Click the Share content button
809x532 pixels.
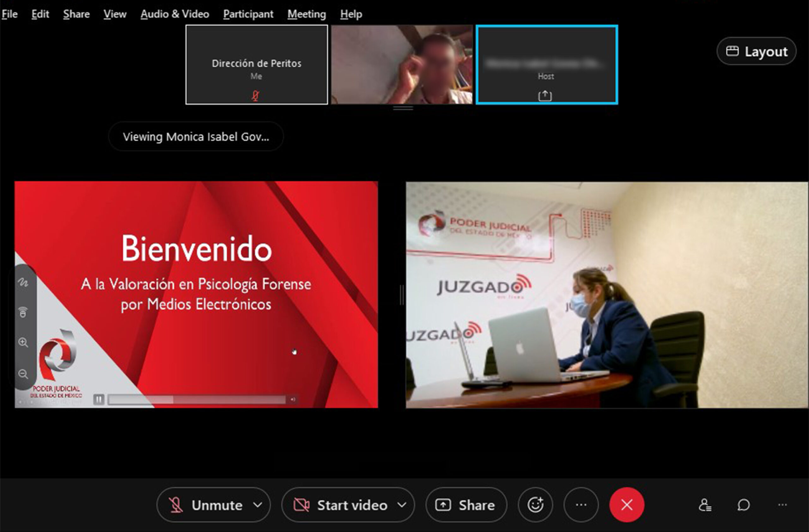(x=466, y=505)
